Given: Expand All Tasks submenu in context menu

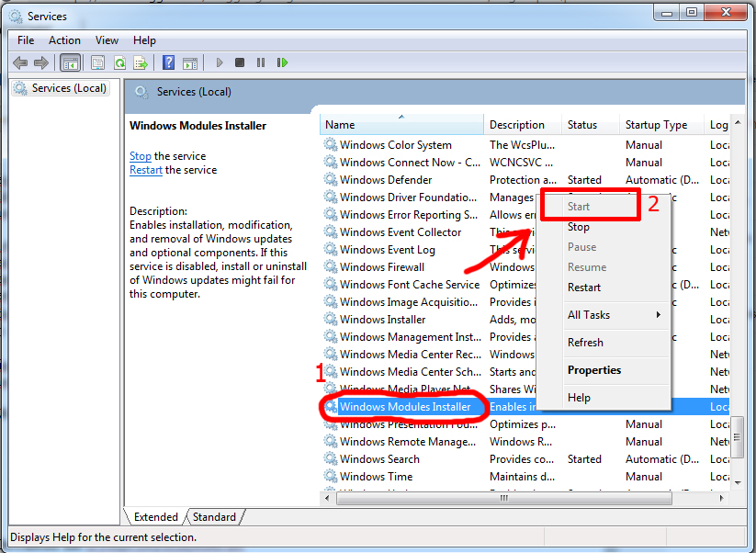Looking at the screenshot, I should tap(604, 315).
